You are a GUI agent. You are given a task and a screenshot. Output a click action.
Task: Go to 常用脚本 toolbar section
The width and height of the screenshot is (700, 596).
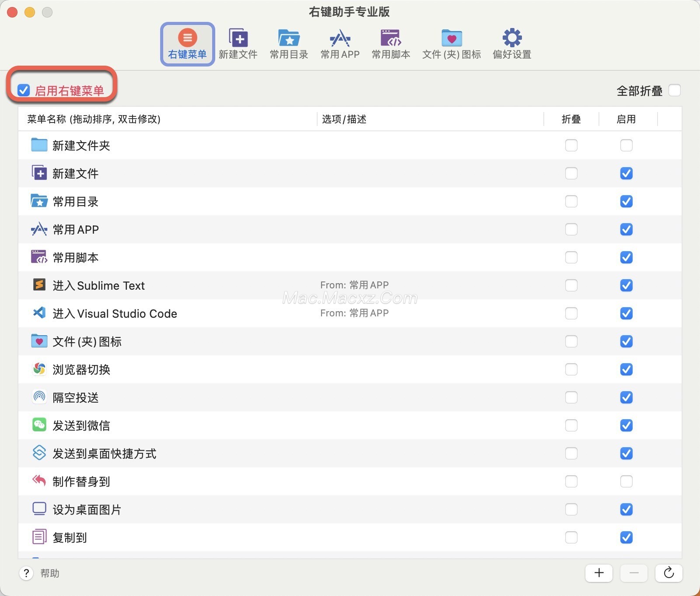coord(391,44)
